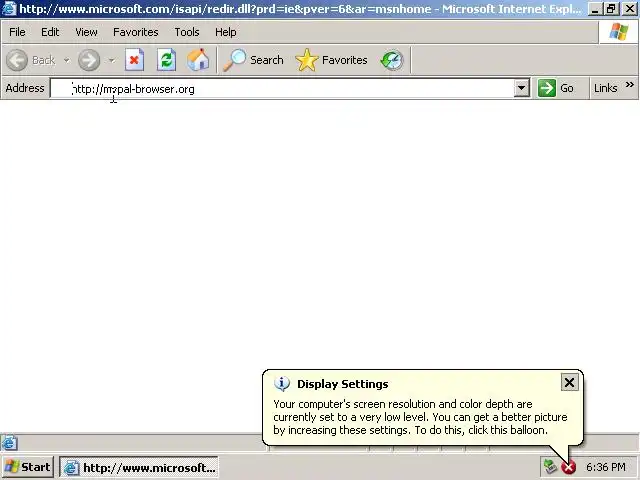Stop page loading with red X icon
Viewport: 640px width, 480px height.
[134, 60]
